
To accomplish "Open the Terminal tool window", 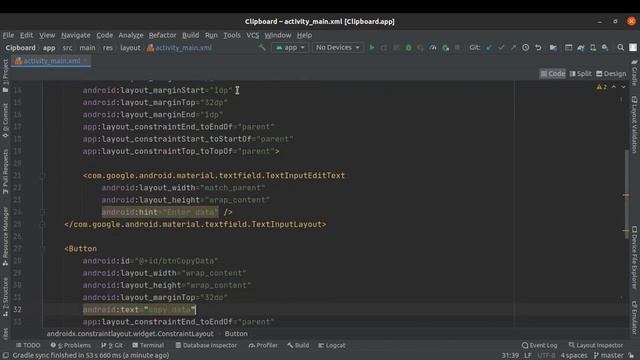I will point(148,345).
